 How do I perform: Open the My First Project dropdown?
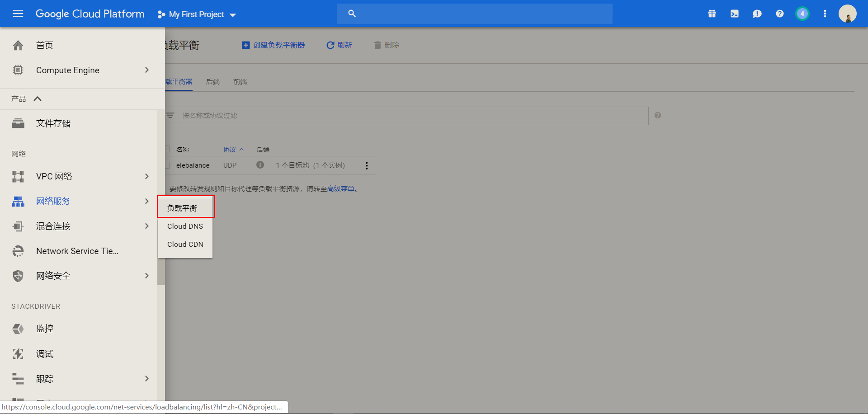coord(197,14)
